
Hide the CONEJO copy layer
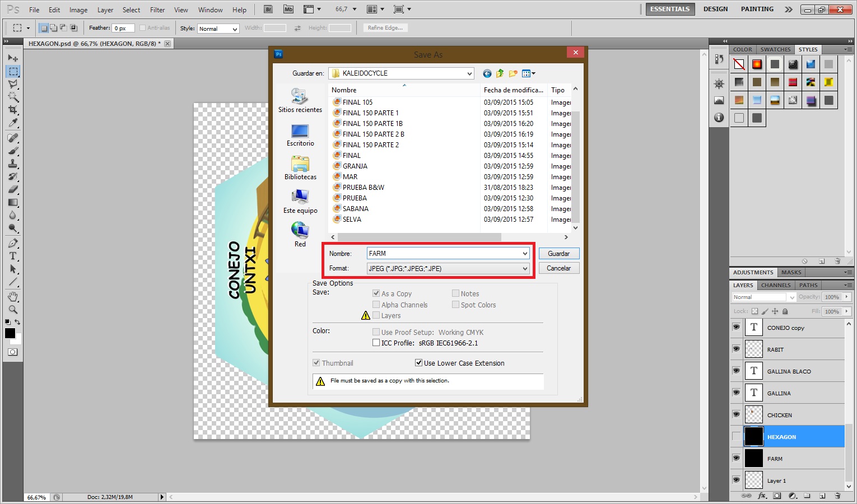pos(736,327)
